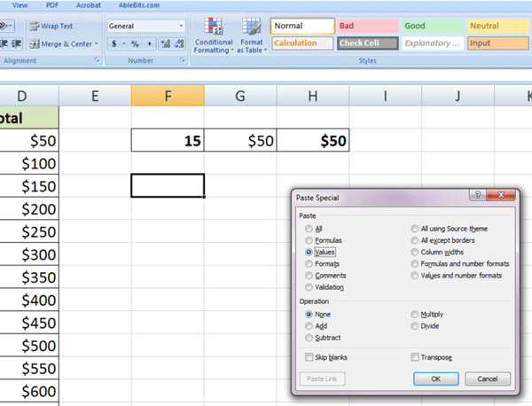Check the Skip blanks option
532x406 pixels.
pos(309,356)
